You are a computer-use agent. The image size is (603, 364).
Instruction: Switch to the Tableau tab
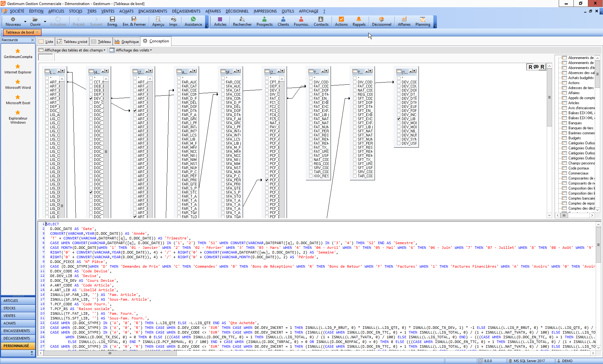[x=101, y=41]
